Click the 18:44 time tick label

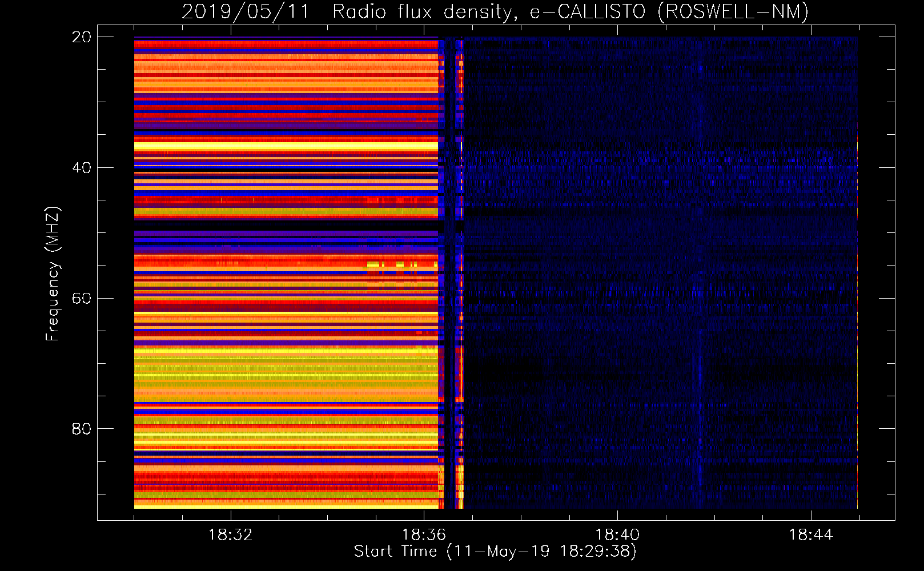[811, 535]
